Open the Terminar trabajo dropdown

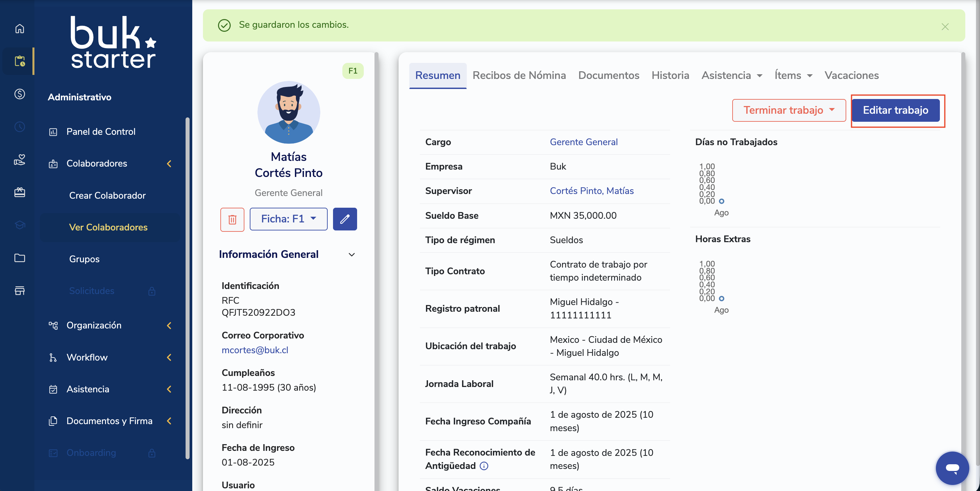[789, 110]
